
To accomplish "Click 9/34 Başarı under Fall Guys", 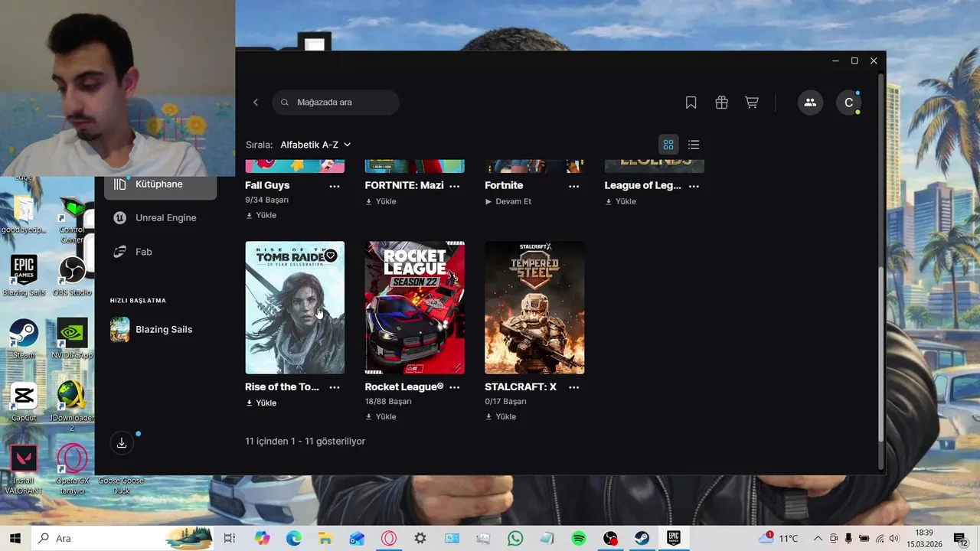I will 266,201.
